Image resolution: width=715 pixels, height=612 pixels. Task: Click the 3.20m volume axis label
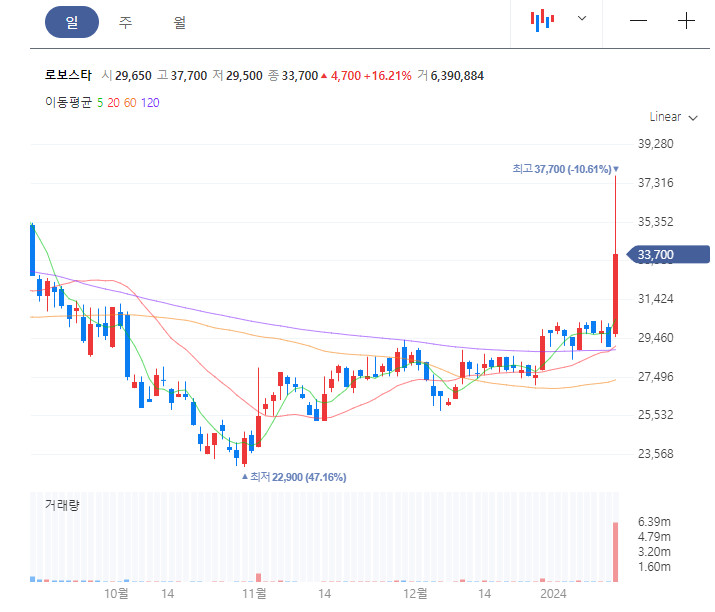point(654,552)
